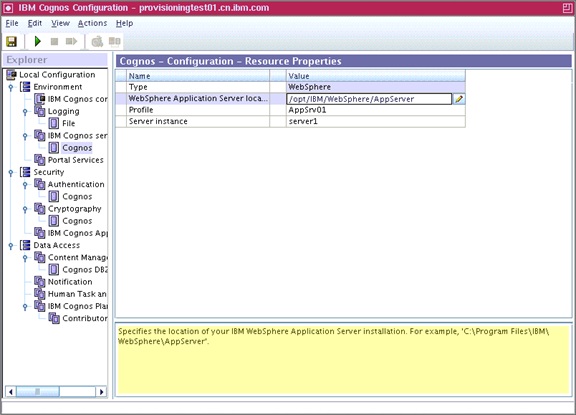Click the Security node icon
Screen dimensions: 576x415
point(25,172)
